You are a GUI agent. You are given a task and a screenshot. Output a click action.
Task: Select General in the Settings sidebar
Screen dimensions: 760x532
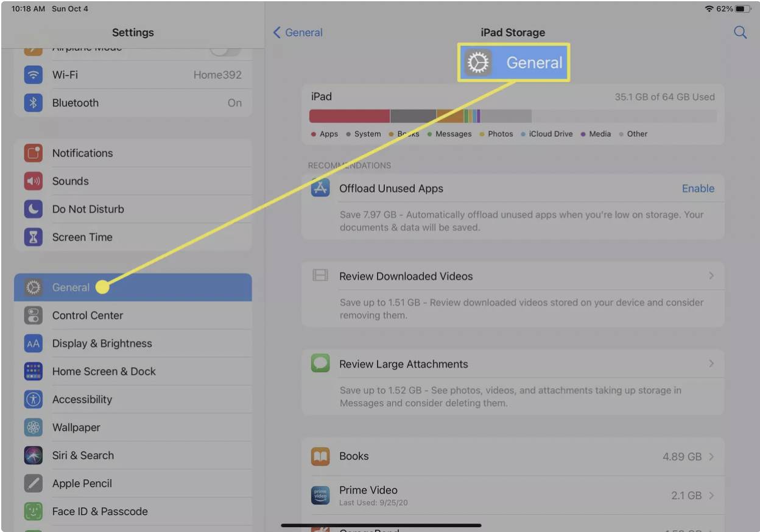tap(71, 287)
